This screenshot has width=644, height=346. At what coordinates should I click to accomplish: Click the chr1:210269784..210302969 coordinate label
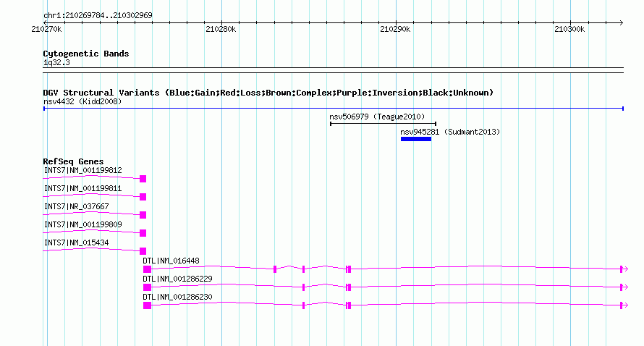click(x=98, y=15)
